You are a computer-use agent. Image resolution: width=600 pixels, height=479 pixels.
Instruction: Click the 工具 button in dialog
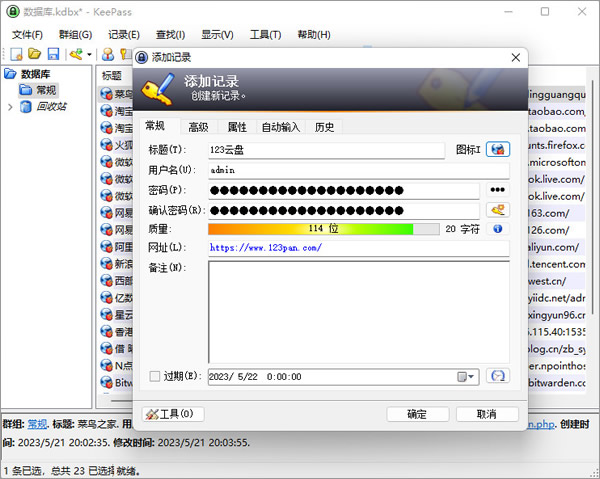173,414
